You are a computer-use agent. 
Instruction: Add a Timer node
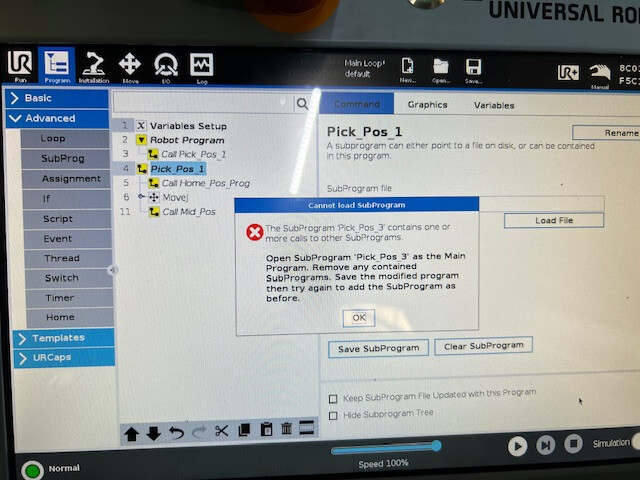pyautogui.click(x=69, y=298)
